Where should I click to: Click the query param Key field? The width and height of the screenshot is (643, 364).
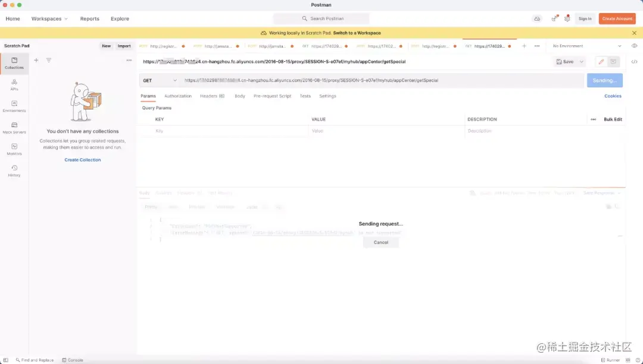[230, 131]
